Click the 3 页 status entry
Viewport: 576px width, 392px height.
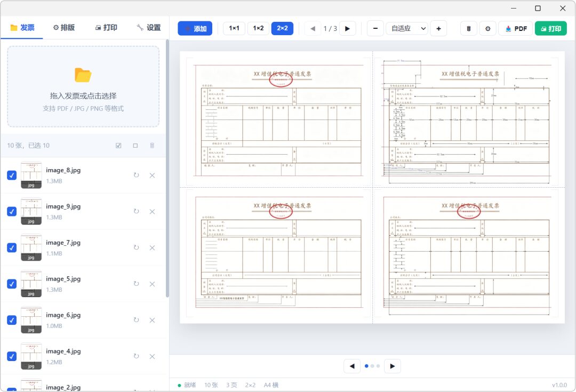pyautogui.click(x=231, y=385)
